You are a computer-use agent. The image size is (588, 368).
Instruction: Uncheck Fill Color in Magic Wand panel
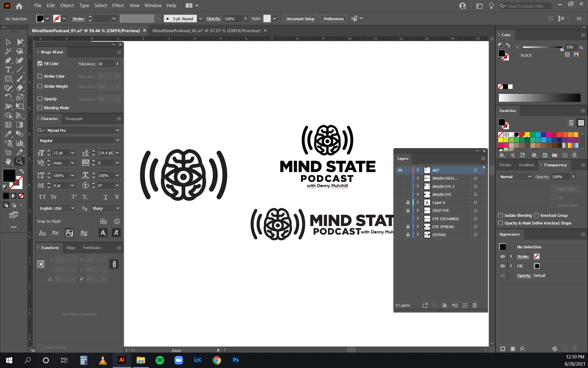40,63
